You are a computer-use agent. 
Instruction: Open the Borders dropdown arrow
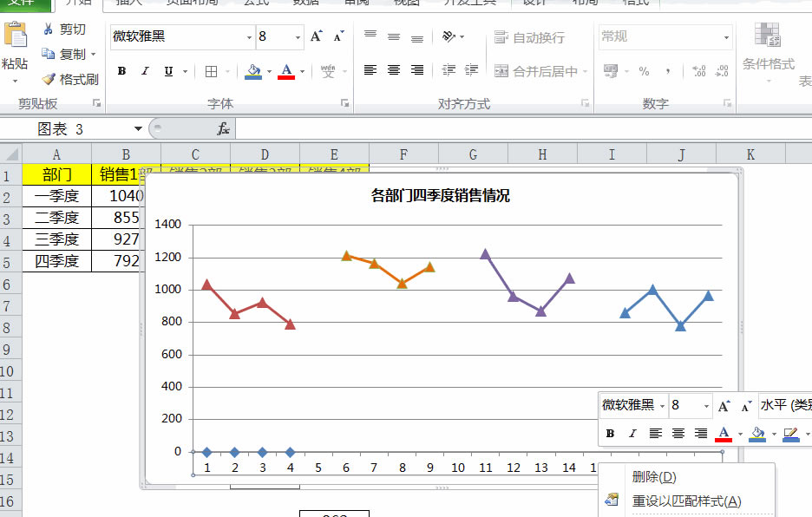(x=227, y=71)
